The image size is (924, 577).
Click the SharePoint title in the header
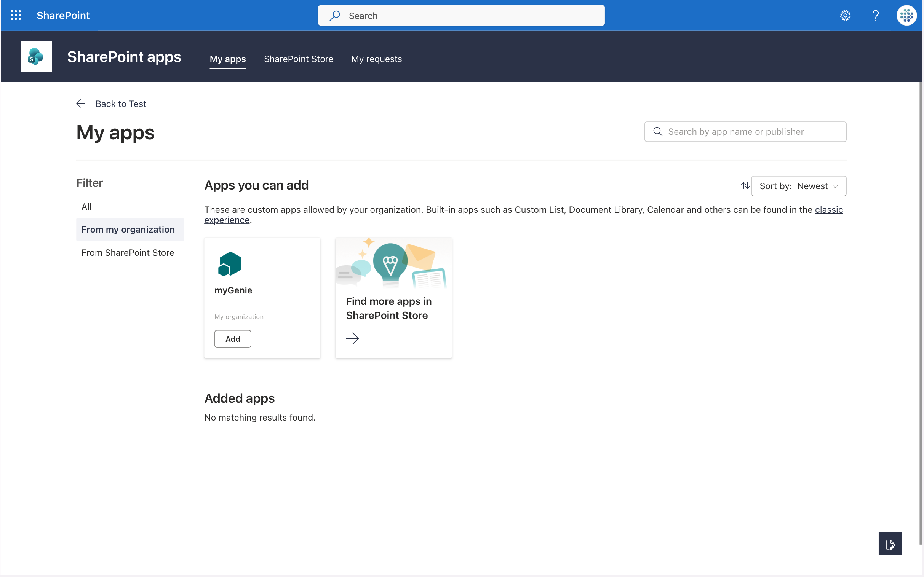pos(63,15)
